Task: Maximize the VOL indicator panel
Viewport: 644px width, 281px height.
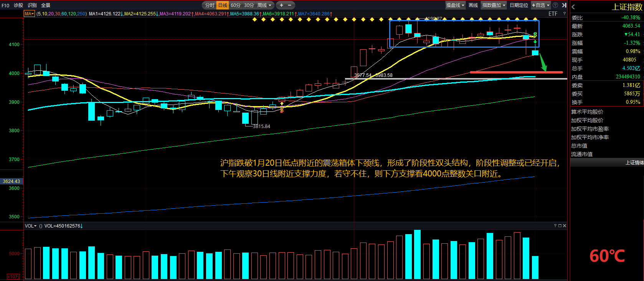Action: click(x=560, y=226)
